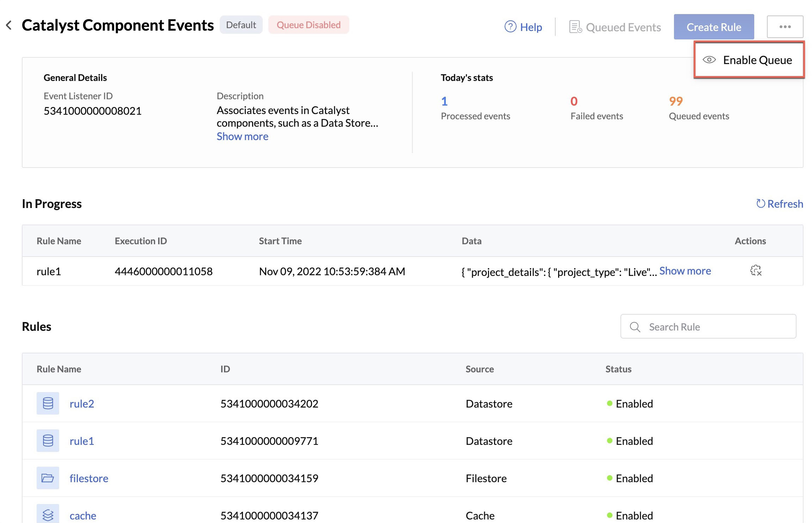This screenshot has width=812, height=523.
Task: Expand rule1 data with Show more
Action: [685, 271]
